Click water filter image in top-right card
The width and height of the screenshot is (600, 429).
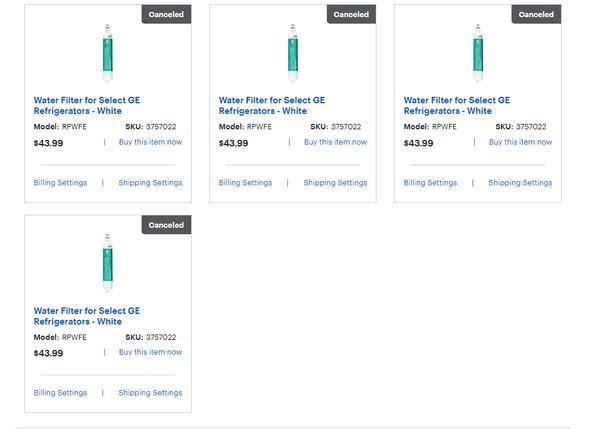[x=478, y=53]
